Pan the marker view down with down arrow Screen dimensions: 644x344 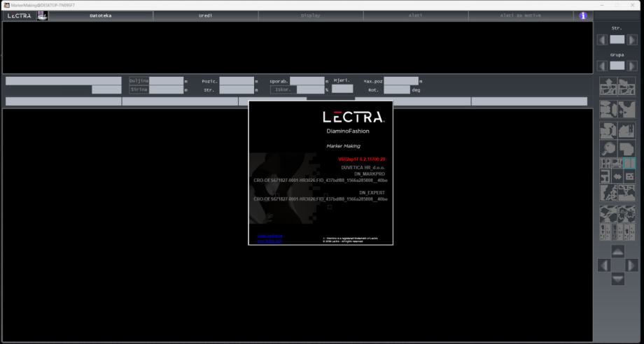pyautogui.click(x=617, y=279)
